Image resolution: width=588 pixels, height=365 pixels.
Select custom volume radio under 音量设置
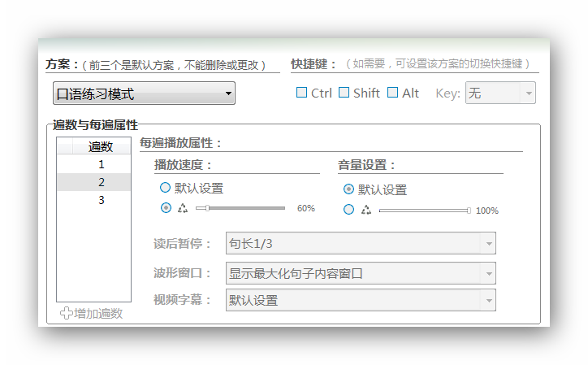[348, 210]
